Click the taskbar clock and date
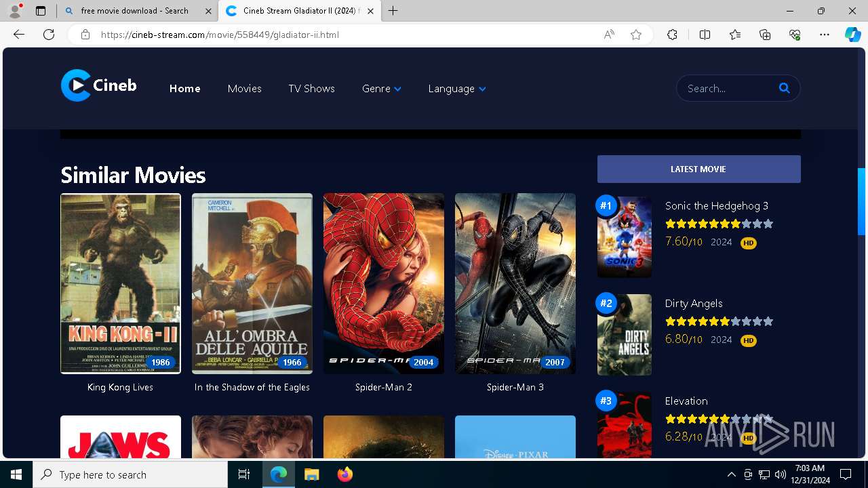This screenshot has height=488, width=868. [x=810, y=474]
